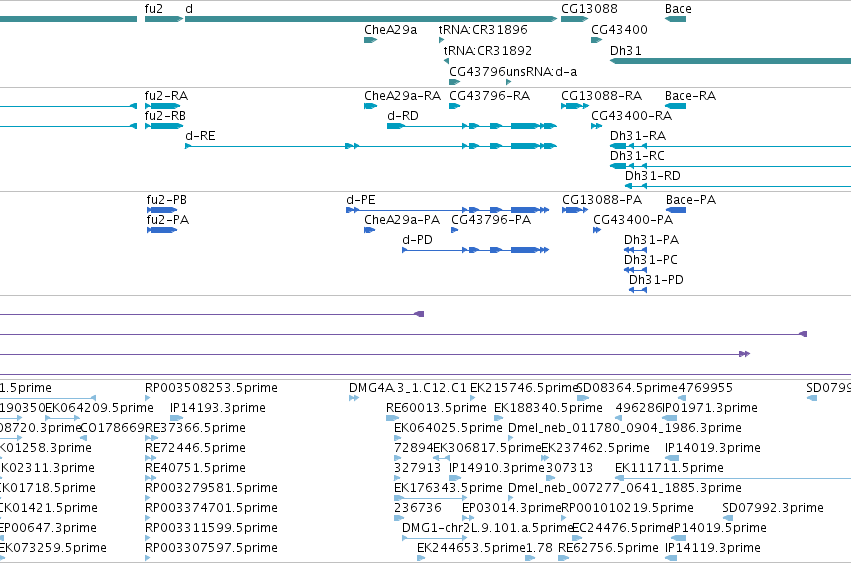Click the CheA29a gene annotation
Viewport: 851px width, 563px height.
coord(371,40)
